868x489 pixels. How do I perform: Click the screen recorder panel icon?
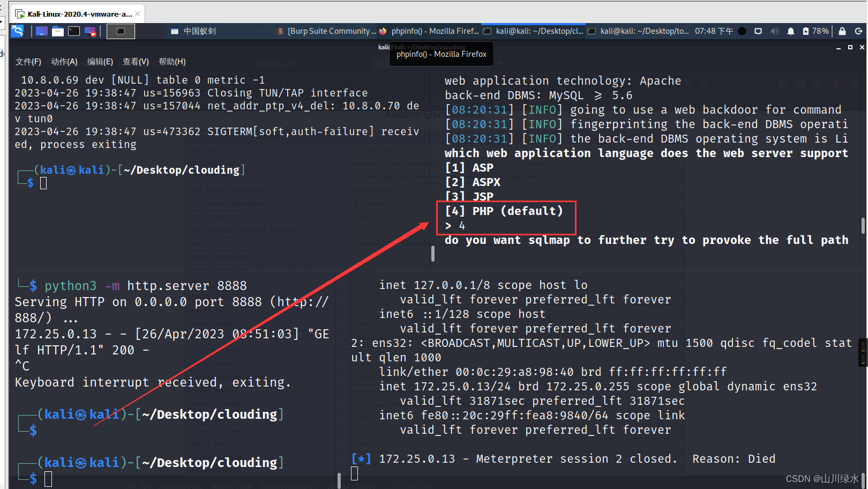pyautogui.click(x=90, y=31)
